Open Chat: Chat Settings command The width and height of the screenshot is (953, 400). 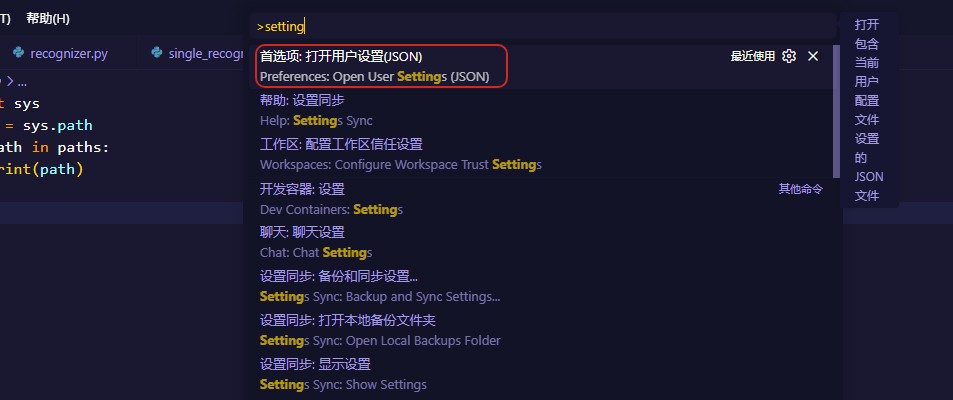542,242
